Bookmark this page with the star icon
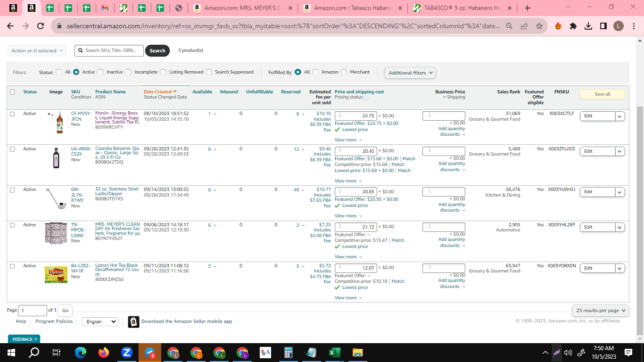 [x=539, y=26]
